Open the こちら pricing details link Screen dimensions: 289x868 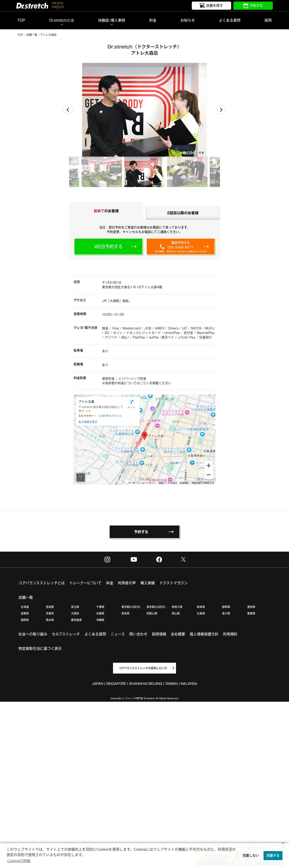pyautogui.click(x=144, y=383)
